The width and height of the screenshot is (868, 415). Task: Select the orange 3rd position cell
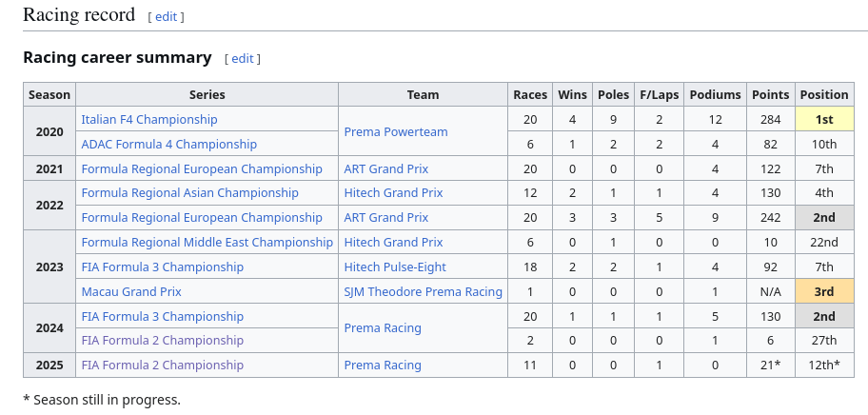pos(824,291)
